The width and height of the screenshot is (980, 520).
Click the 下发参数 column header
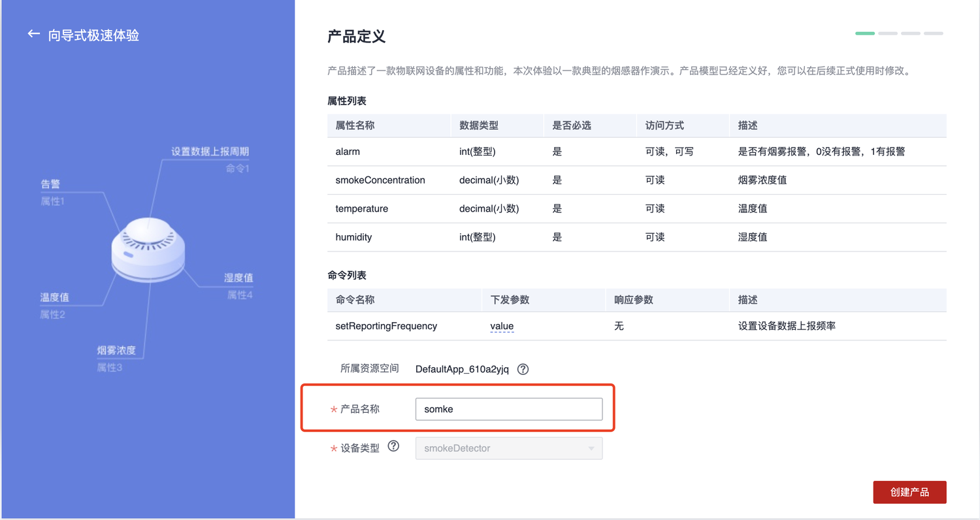coord(510,300)
